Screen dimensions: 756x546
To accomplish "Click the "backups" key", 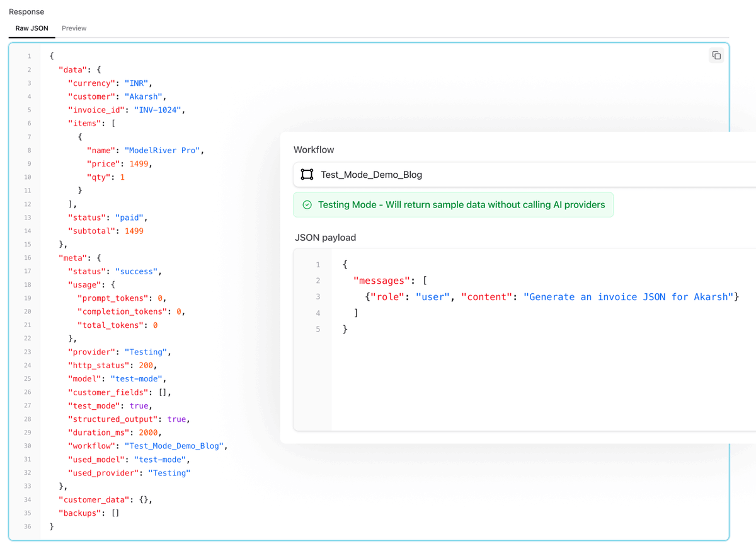I will tap(79, 513).
